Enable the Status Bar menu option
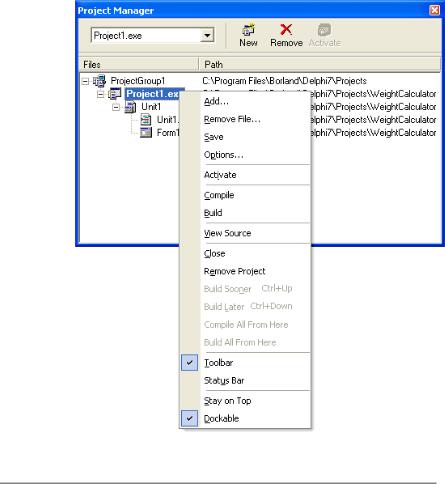 pos(245,380)
